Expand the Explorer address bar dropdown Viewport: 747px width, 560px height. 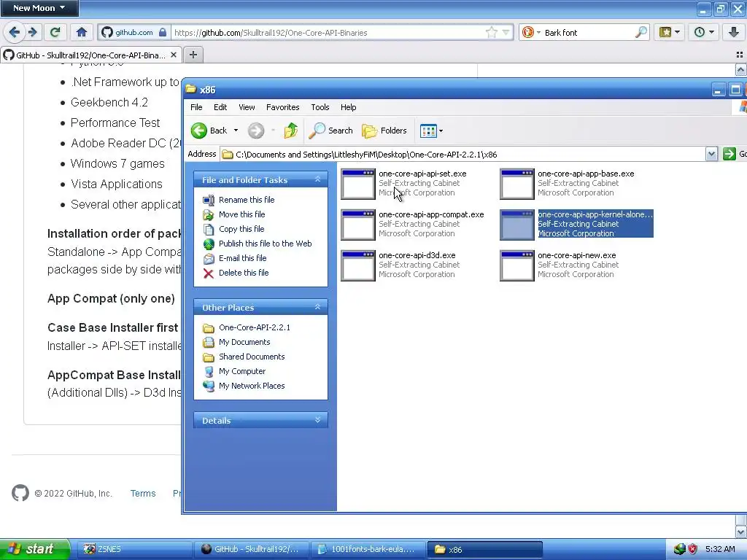point(711,155)
